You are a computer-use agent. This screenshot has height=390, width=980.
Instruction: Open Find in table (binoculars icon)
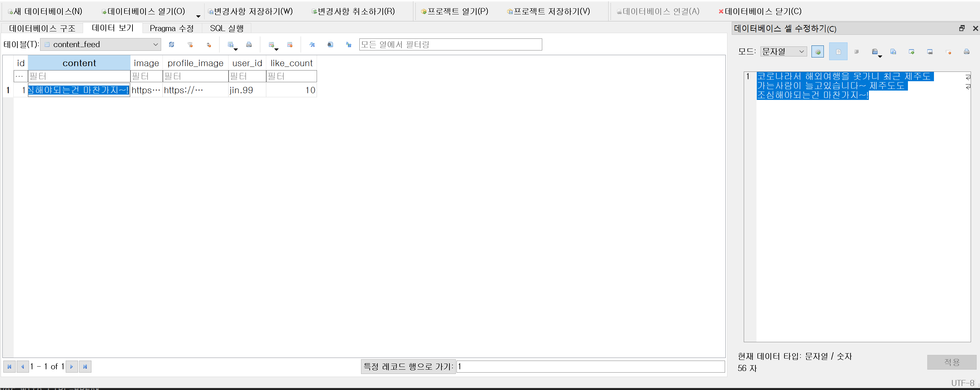[x=330, y=44]
